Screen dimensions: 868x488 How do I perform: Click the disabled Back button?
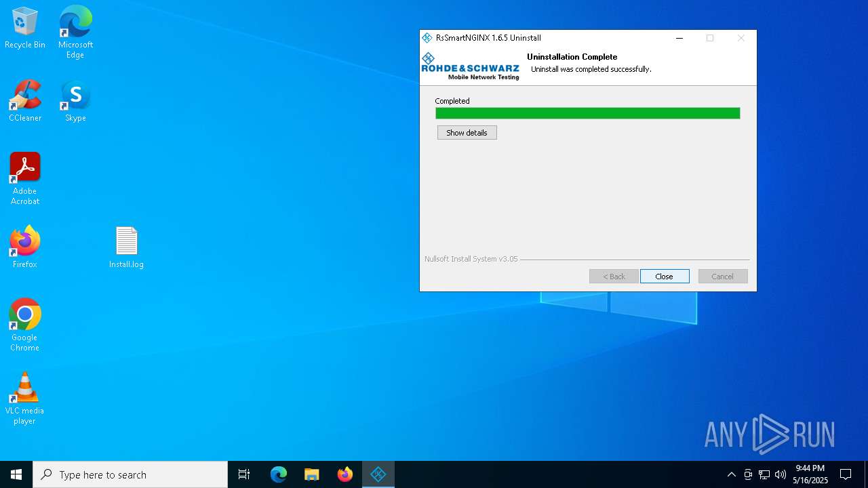coord(614,277)
